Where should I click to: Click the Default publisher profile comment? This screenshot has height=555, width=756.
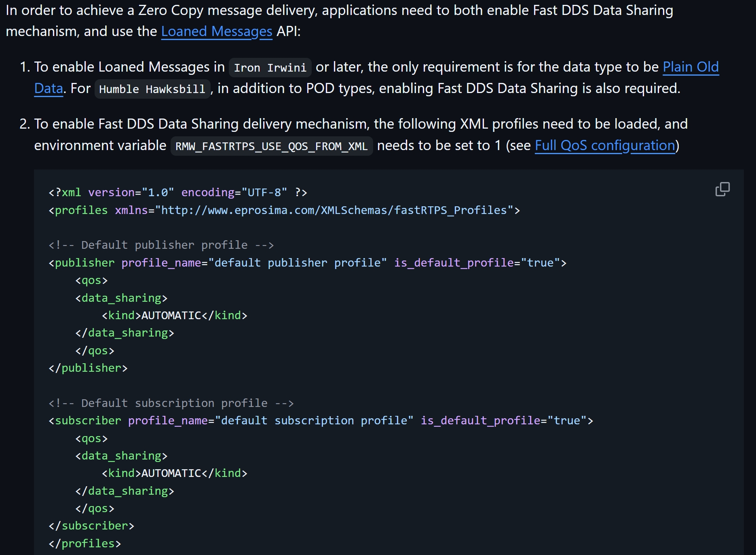pos(161,245)
